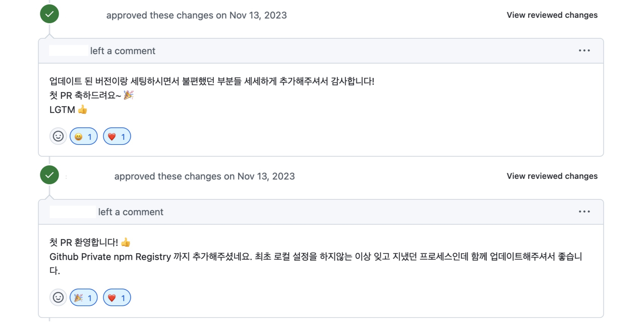
Task: Toggle the party popper reaction on the npm Registry comment
Action: coord(84,297)
